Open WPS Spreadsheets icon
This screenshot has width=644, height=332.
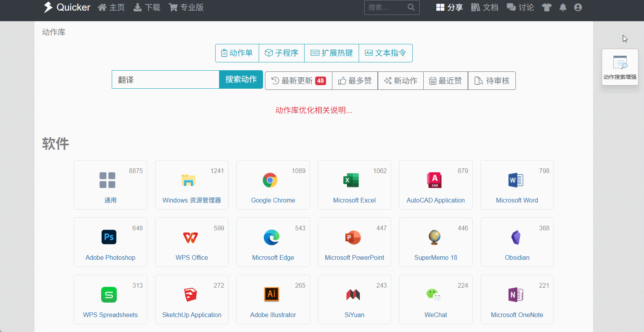click(109, 295)
